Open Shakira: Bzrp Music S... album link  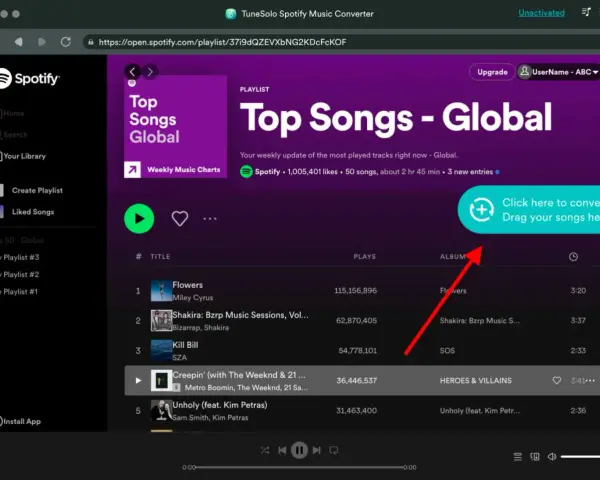click(479, 320)
